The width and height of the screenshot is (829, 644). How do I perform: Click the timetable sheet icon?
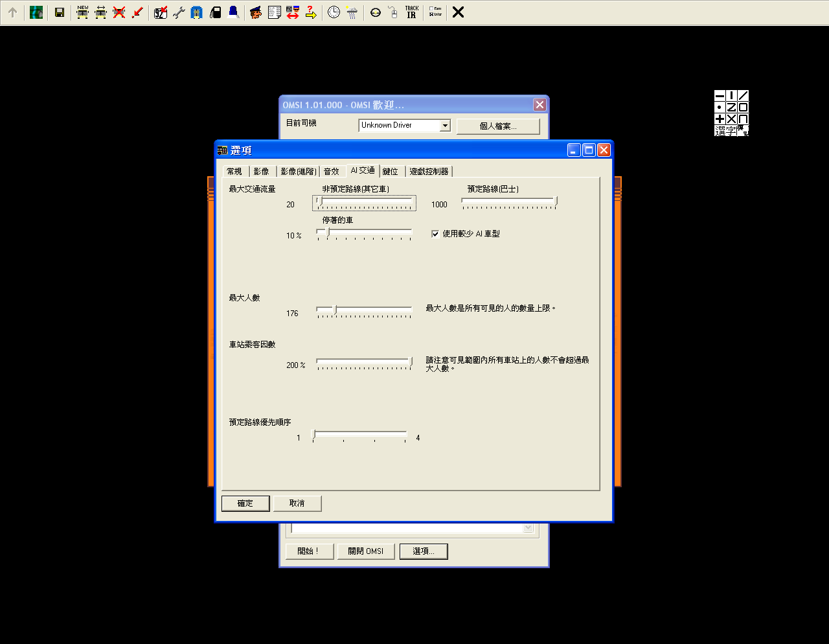click(x=274, y=12)
